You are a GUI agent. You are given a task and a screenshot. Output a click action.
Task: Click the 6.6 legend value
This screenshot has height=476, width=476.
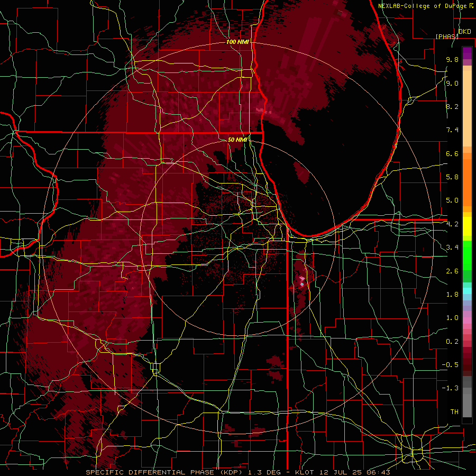[452, 153]
